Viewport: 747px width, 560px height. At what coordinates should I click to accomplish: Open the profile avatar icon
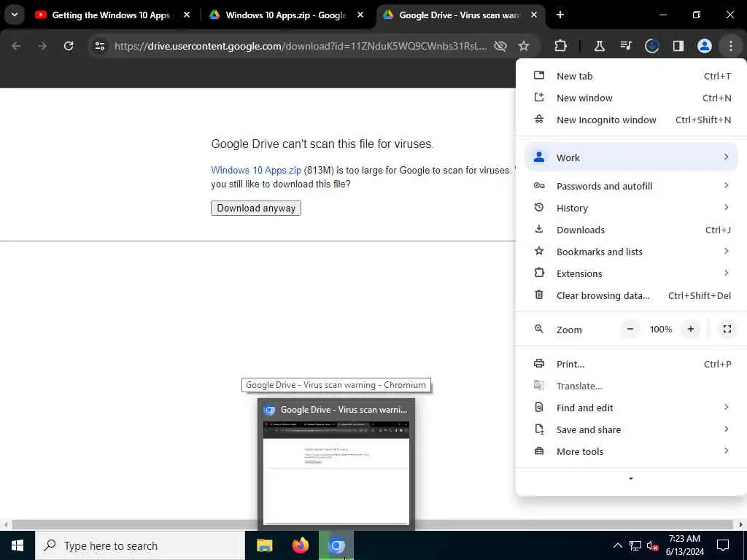point(705,46)
